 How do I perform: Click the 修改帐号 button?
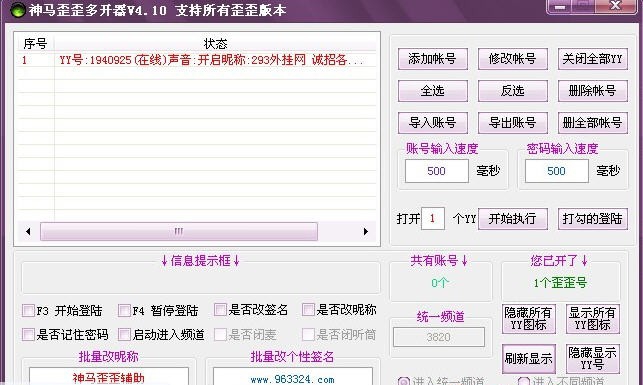tap(513, 59)
